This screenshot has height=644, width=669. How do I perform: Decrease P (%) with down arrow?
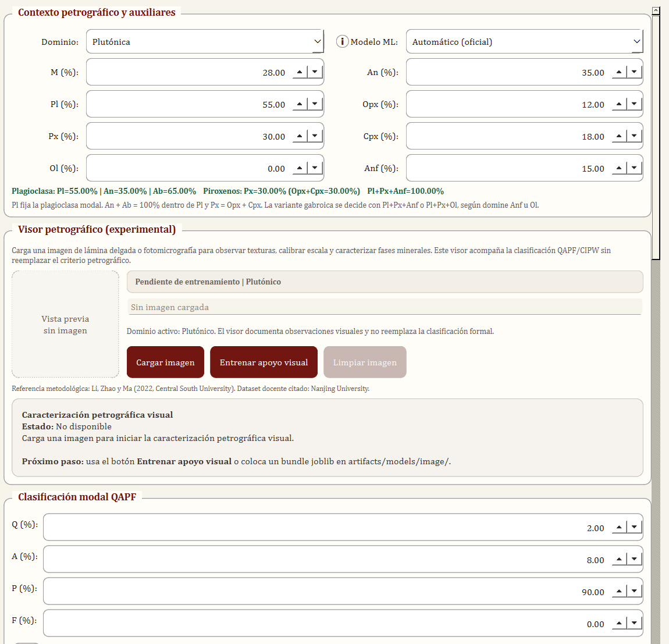coord(635,591)
